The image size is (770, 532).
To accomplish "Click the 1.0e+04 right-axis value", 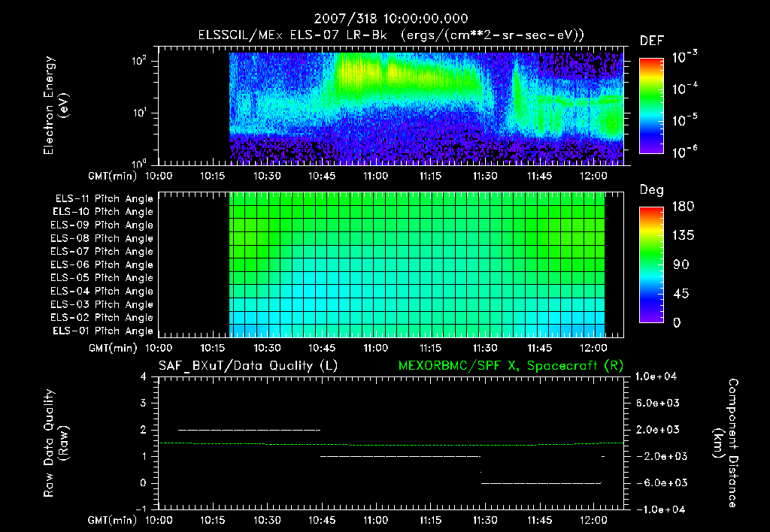I will (x=656, y=377).
